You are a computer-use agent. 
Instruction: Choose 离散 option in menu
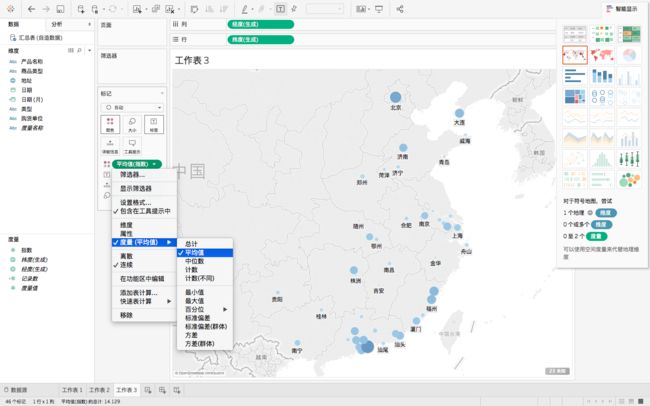point(126,256)
